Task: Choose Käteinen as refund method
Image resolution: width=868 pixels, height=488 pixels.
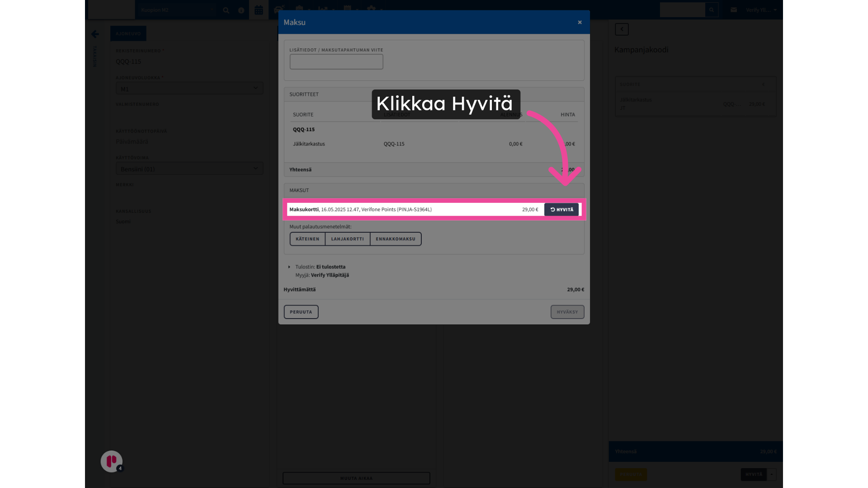Action: (307, 239)
